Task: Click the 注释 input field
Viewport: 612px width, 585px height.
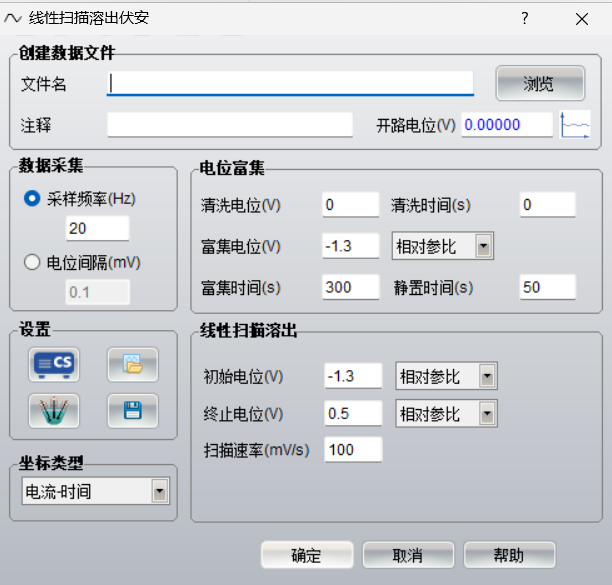Action: click(230, 125)
